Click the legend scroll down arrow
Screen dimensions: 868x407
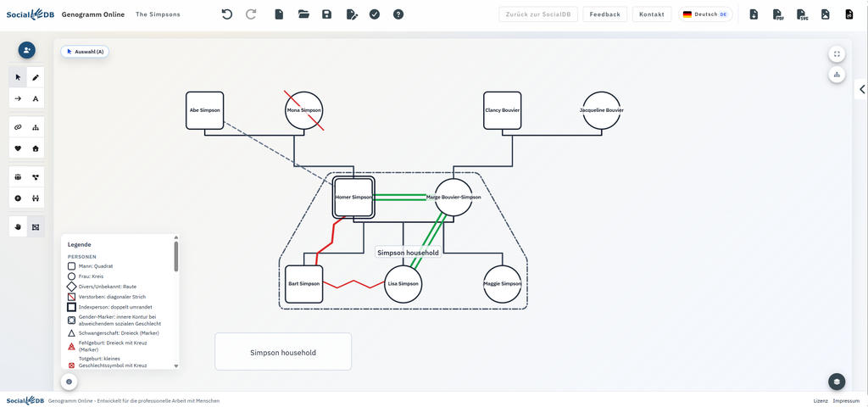coord(176,366)
